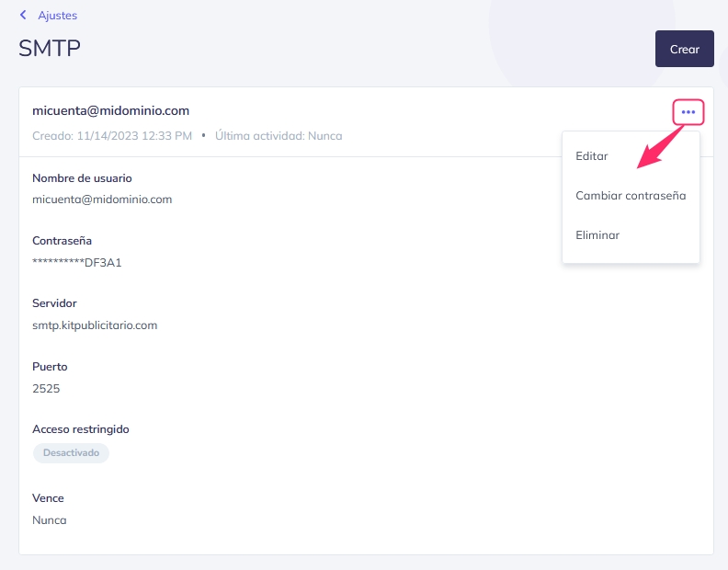Open the three-dots options menu
The width and height of the screenshot is (728, 570).
[688, 112]
